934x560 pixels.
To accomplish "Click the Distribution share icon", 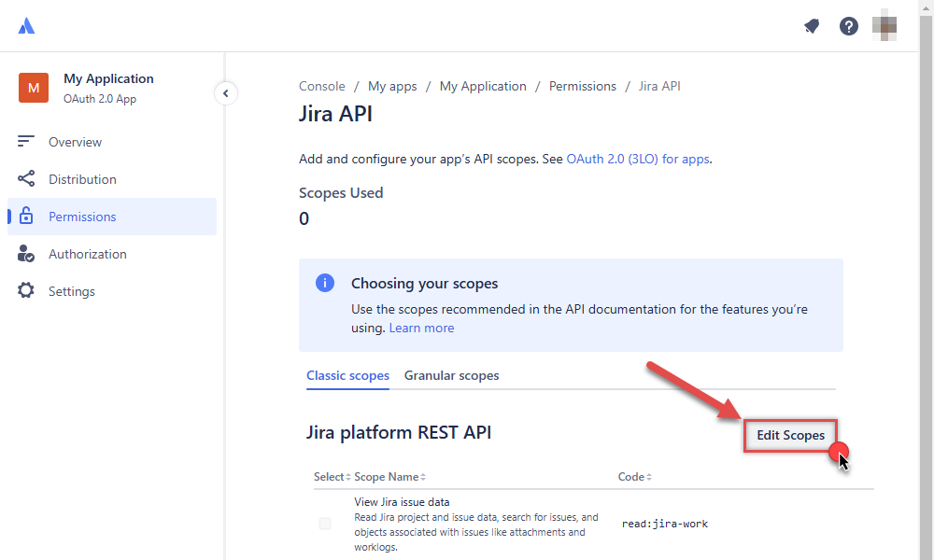I will point(25,178).
